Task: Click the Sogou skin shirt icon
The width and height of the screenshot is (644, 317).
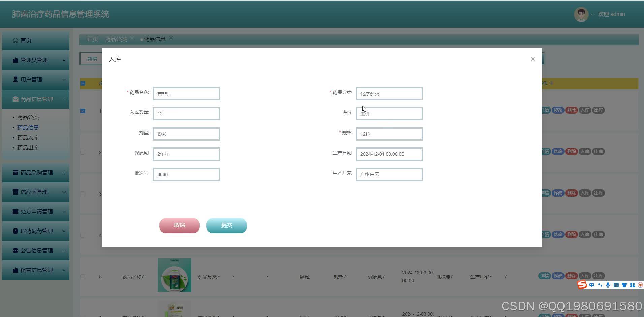Action: point(624,285)
